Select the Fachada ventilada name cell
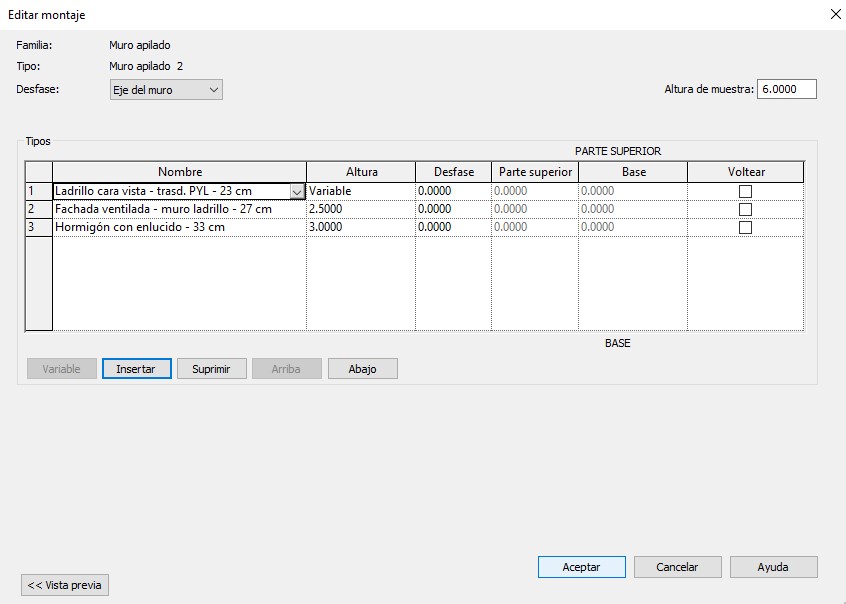 pos(179,210)
